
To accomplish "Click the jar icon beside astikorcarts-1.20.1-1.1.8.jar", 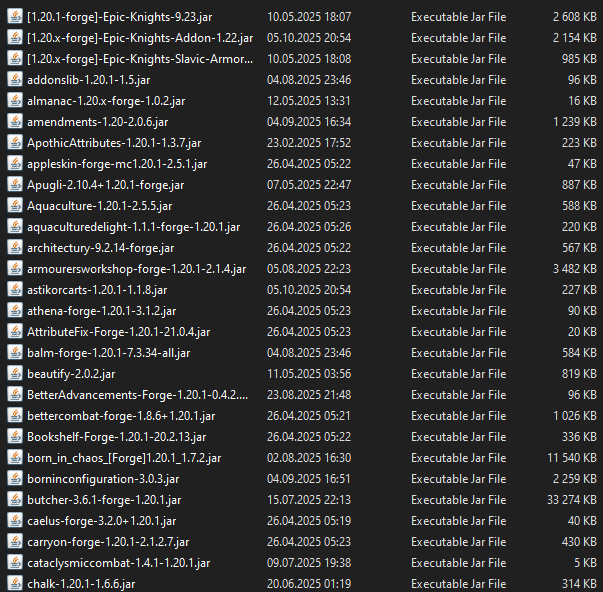I will click(x=15, y=290).
